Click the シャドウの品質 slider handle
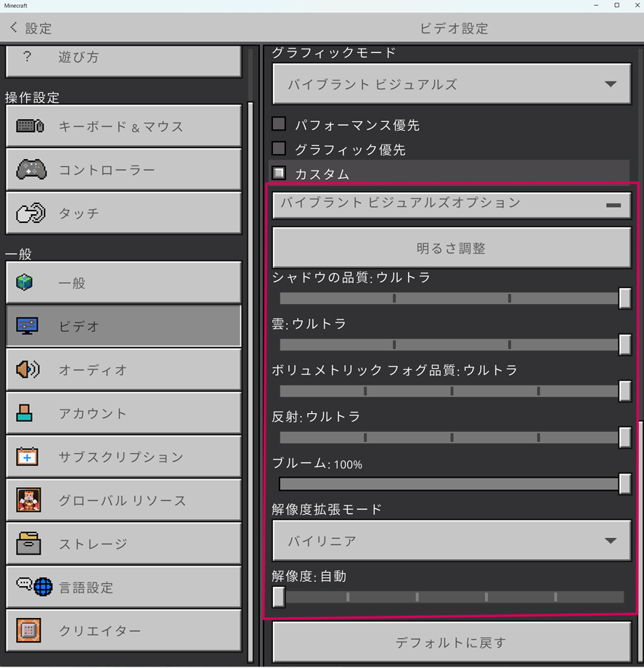This screenshot has height=668, width=644. (625, 298)
